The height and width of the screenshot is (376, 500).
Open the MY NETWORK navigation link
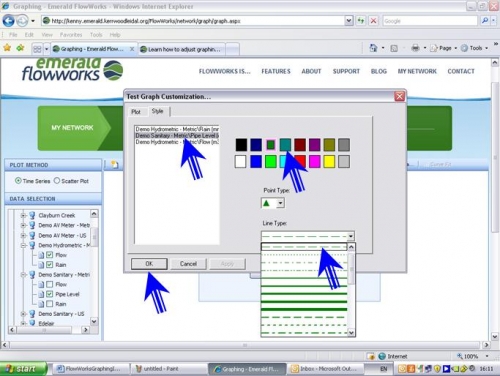pos(417,71)
